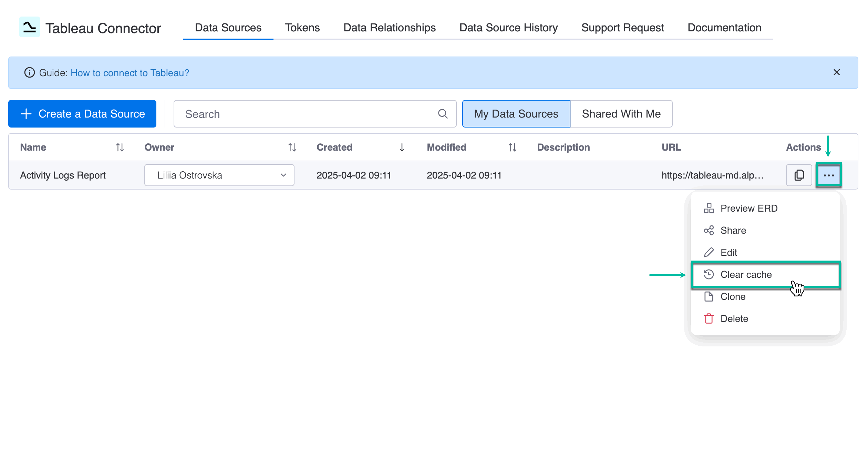868x466 pixels.
Task: Click the search magnifier icon
Action: pos(443,114)
